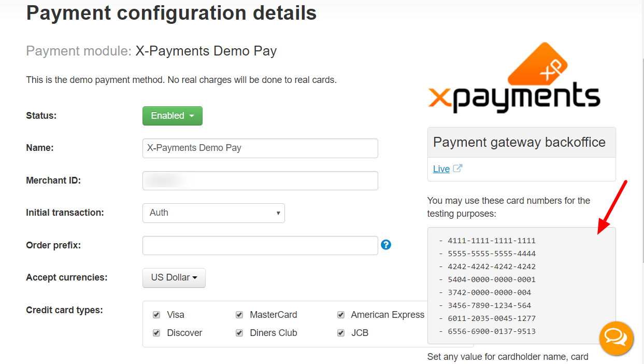Toggle the JCB checkbox
This screenshot has width=644, height=364.
tap(341, 333)
